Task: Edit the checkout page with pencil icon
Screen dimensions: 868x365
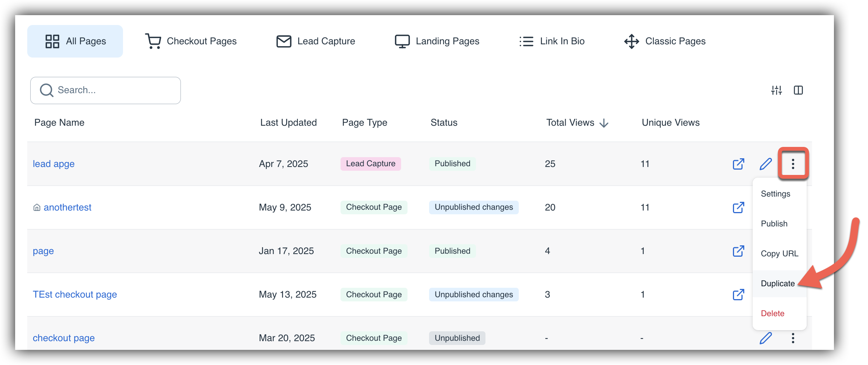Action: [x=765, y=338]
